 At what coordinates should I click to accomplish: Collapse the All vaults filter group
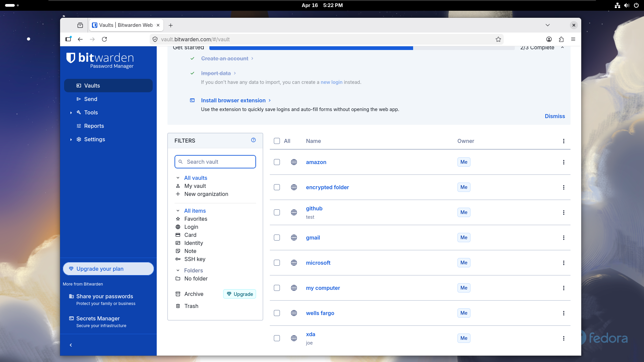178,178
